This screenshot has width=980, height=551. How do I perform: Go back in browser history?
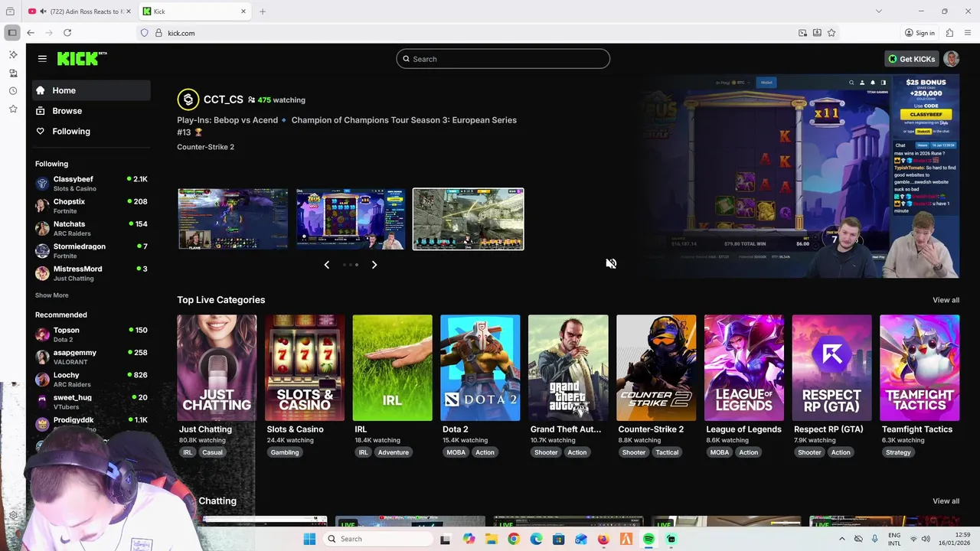pyautogui.click(x=31, y=33)
